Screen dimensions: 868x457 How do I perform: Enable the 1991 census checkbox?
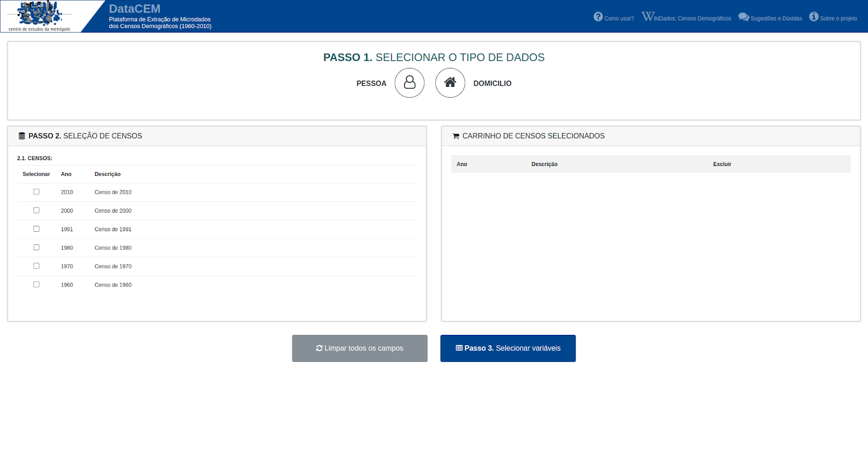[36, 228]
